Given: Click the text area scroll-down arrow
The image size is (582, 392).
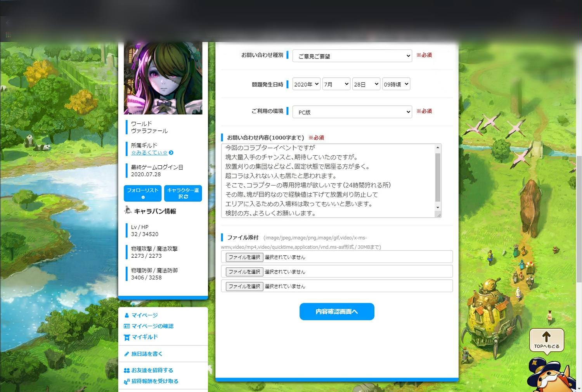Looking at the screenshot, I should [x=438, y=208].
